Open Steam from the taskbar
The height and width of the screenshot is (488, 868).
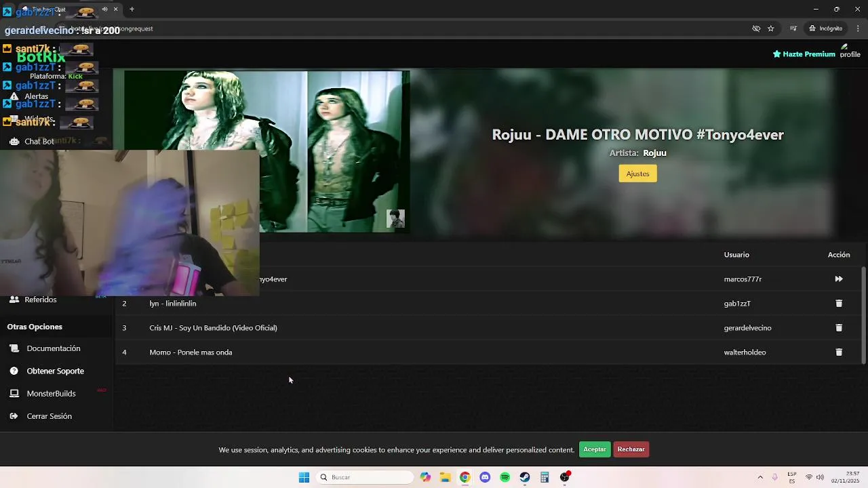click(x=525, y=477)
